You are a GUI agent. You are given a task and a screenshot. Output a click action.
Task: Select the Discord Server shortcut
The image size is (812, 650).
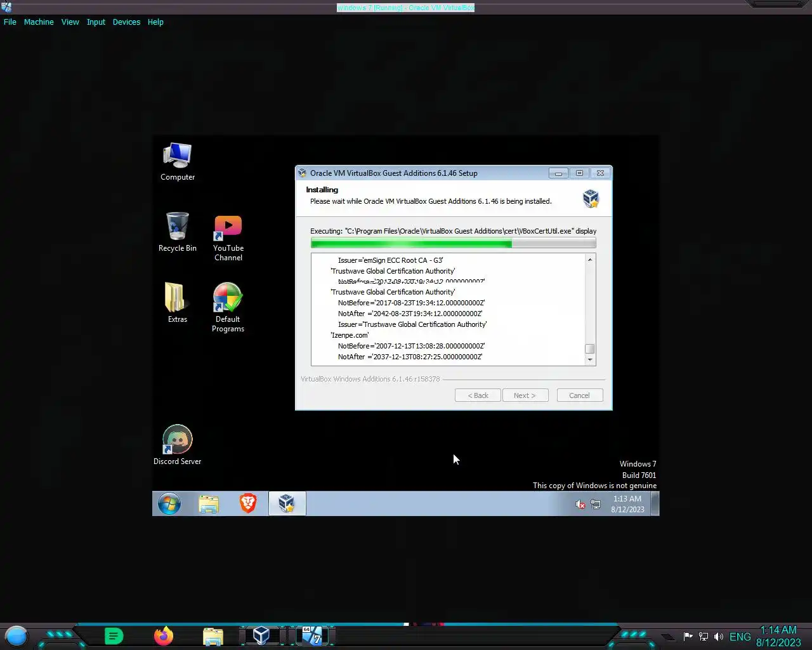click(x=178, y=445)
